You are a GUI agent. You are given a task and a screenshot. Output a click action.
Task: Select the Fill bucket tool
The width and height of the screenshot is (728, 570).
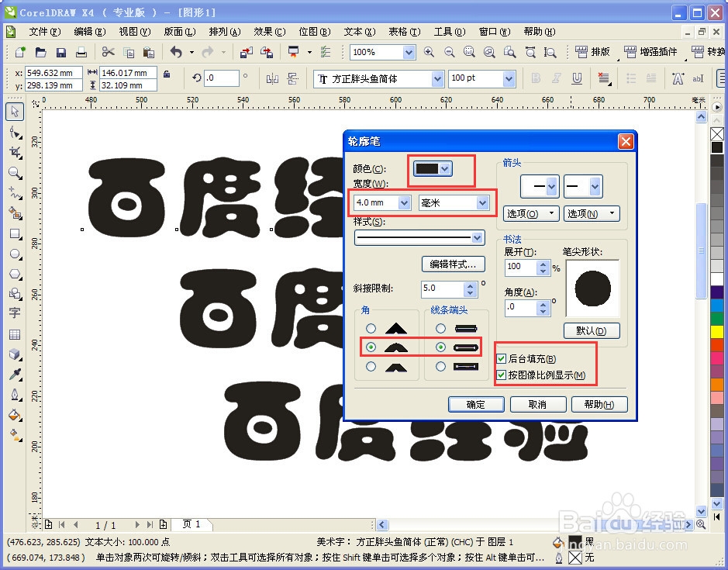(15, 415)
